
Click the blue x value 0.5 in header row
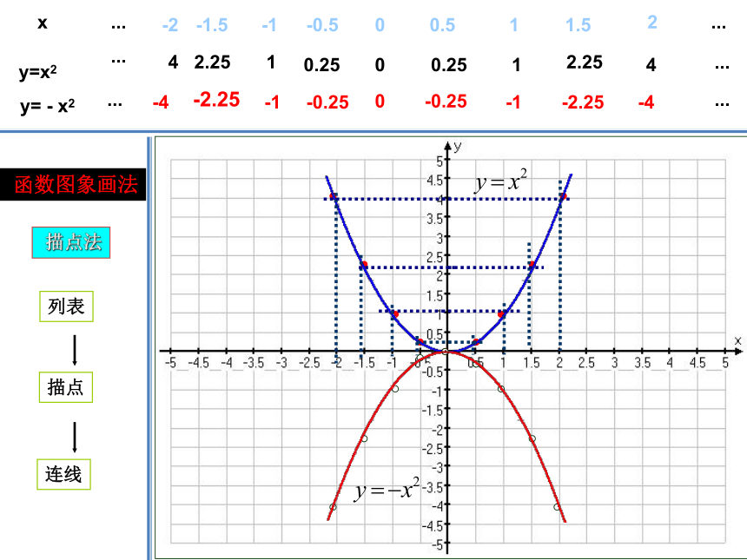(442, 25)
